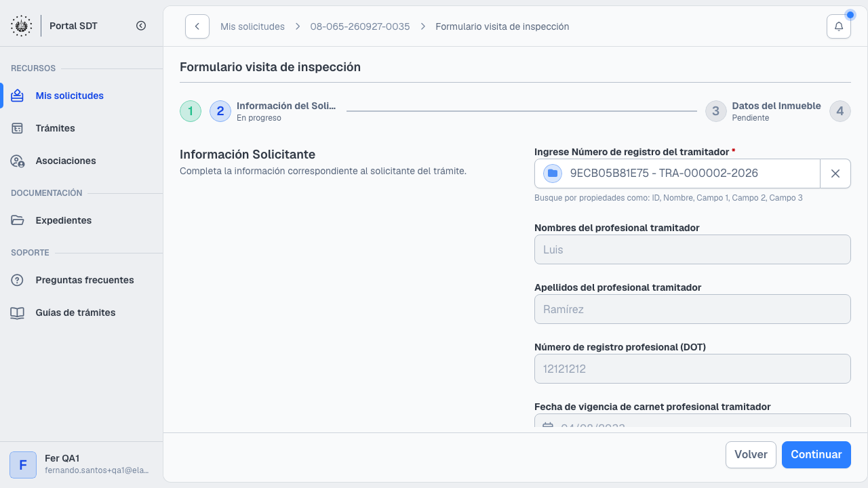
Task: Open Trámites section
Action: [81, 128]
